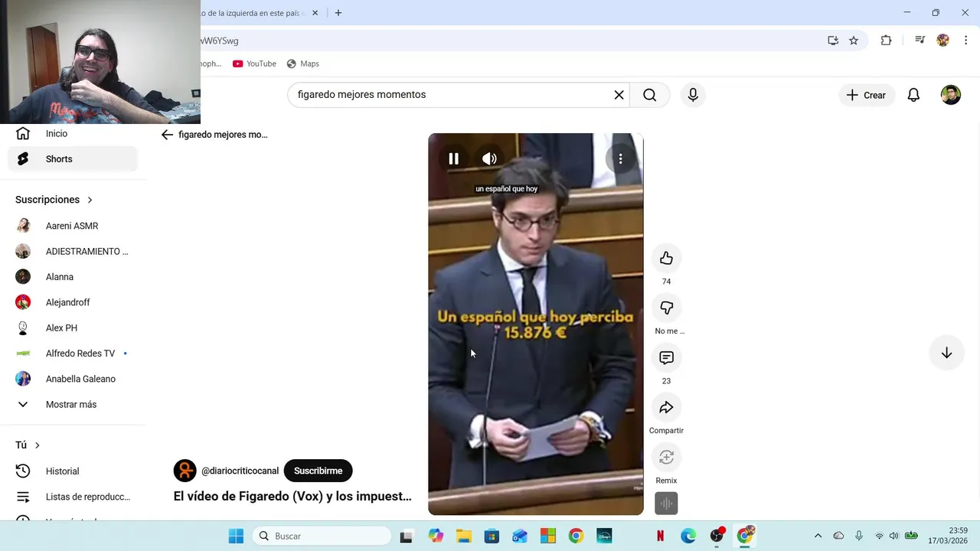This screenshot has width=980, height=551.
Task: Open the Chrome profile avatar
Action: (x=943, y=41)
